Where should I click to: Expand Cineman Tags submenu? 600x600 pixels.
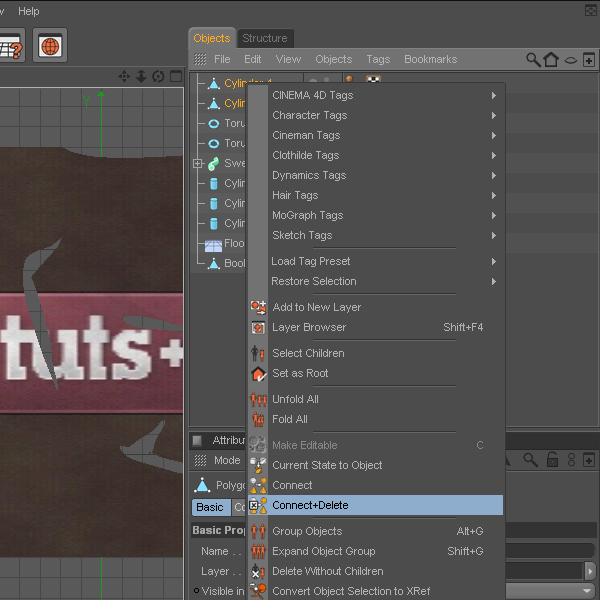pos(375,135)
